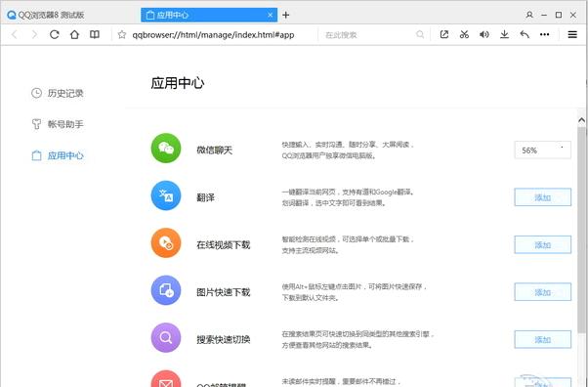Click the vertical scrollbar thumb
Screen dimensions: 588x387
(581, 230)
